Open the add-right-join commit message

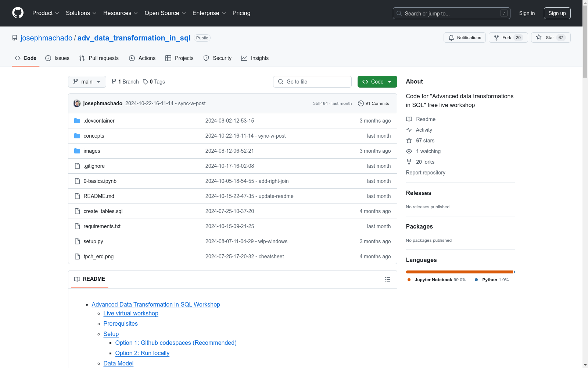tap(247, 181)
